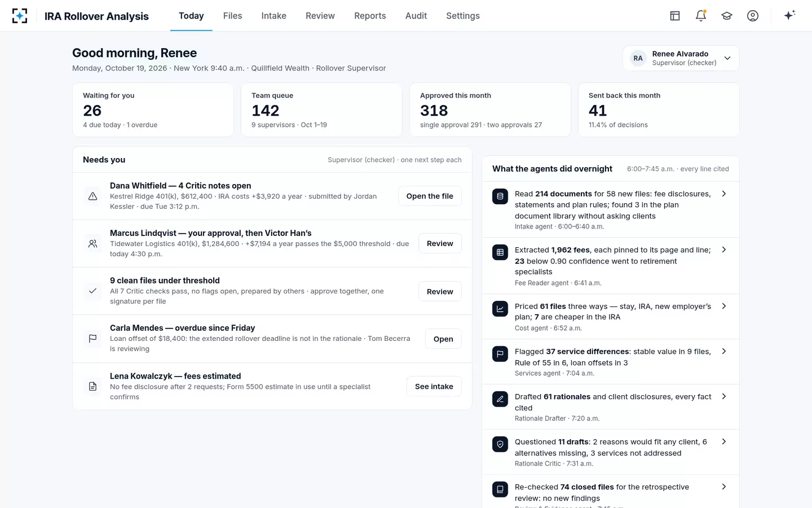The height and width of the screenshot is (508, 812).
Task: Open the user account icon
Action: (x=753, y=16)
